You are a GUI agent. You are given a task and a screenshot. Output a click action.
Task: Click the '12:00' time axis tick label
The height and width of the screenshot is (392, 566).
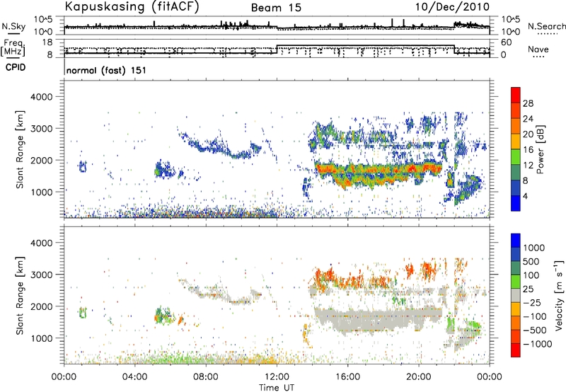(x=277, y=377)
